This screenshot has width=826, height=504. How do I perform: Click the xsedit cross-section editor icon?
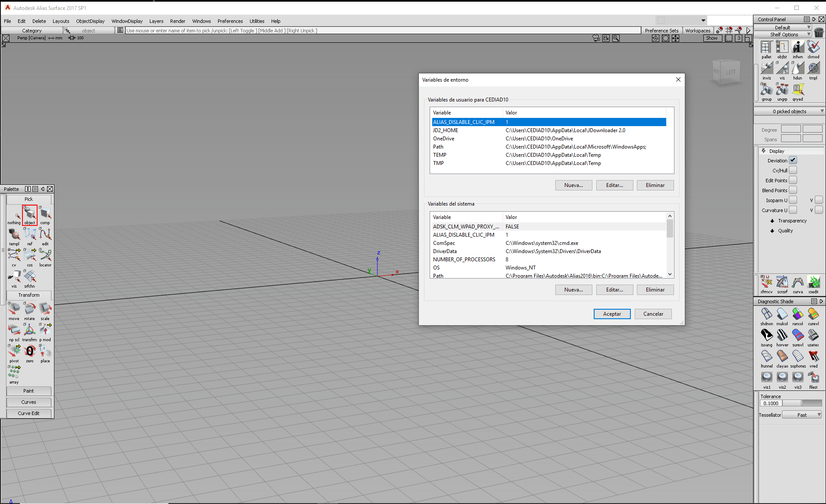[813, 285]
